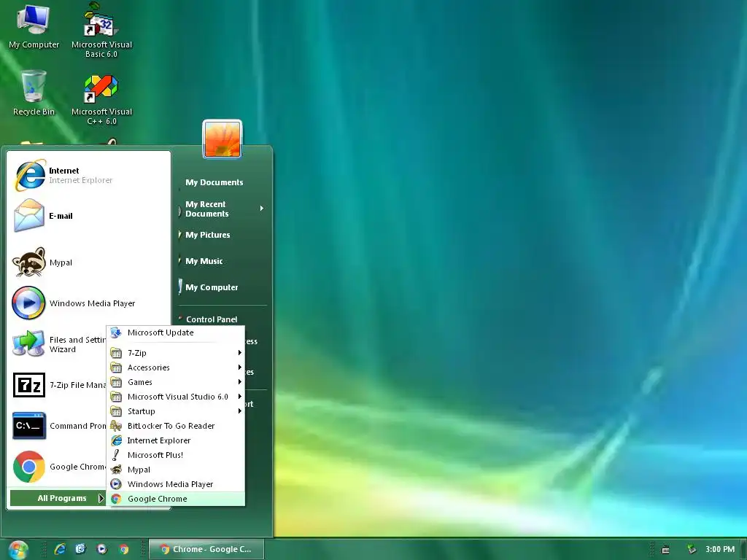This screenshot has width=747, height=560.
Task: Click the Windows Start orb
Action: point(18,550)
